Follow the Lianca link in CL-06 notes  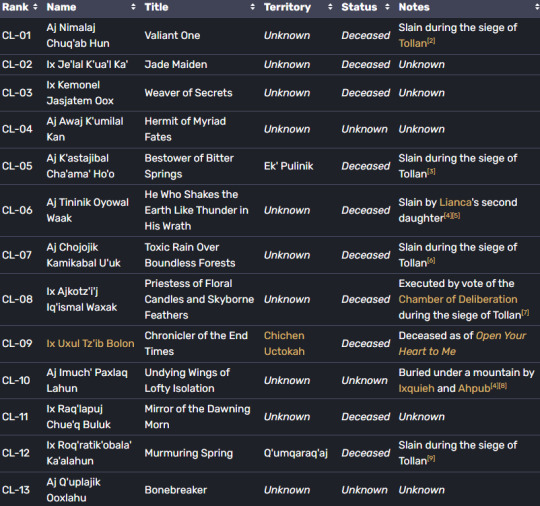455,202
